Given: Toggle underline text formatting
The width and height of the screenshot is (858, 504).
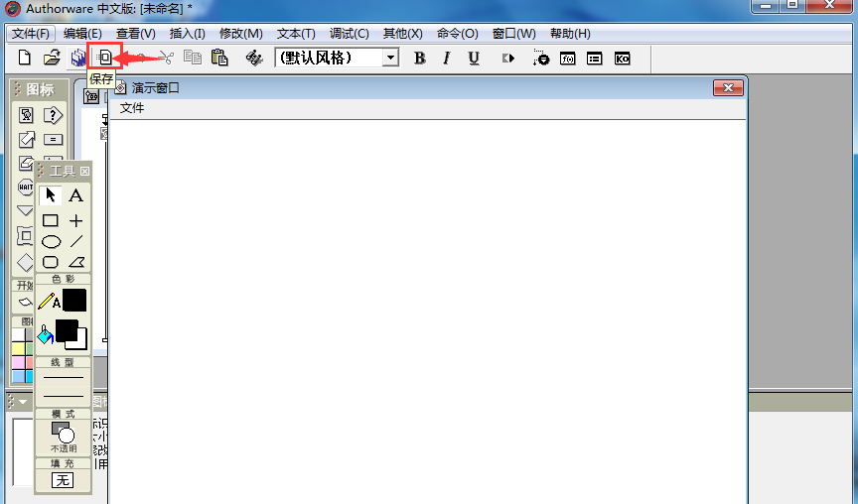Looking at the screenshot, I should click(x=474, y=58).
